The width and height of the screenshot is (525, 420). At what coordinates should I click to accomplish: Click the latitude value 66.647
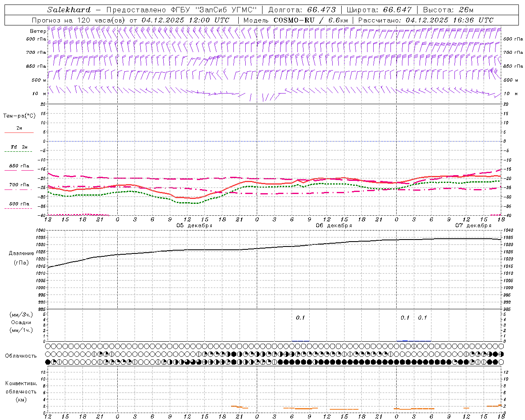[x=397, y=10]
